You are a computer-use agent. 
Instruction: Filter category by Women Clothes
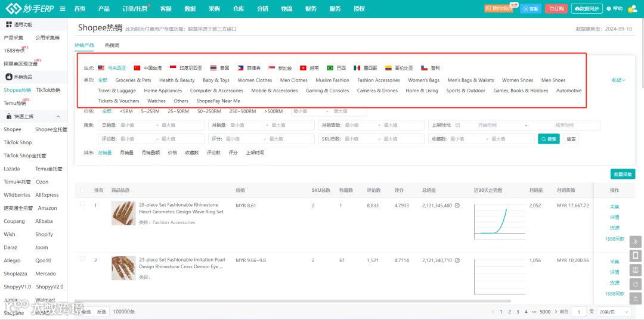[x=255, y=80]
